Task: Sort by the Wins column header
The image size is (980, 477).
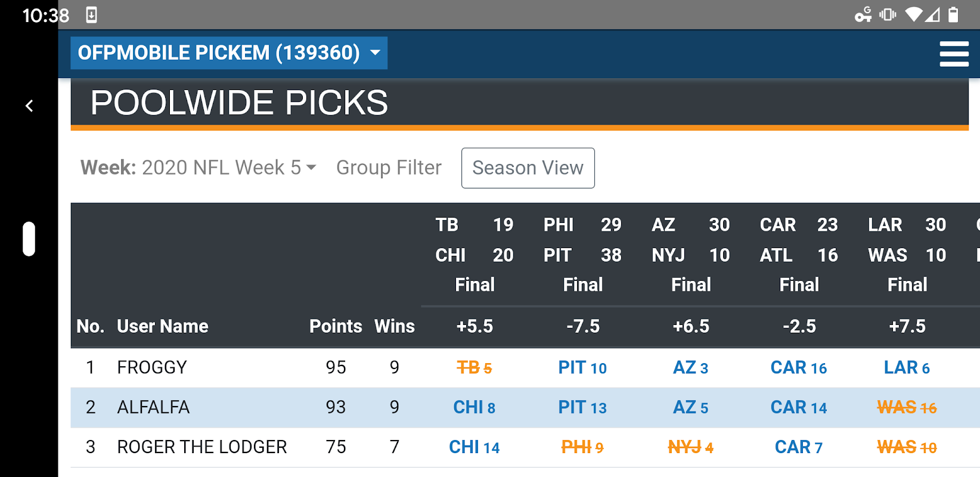Action: pyautogui.click(x=394, y=326)
